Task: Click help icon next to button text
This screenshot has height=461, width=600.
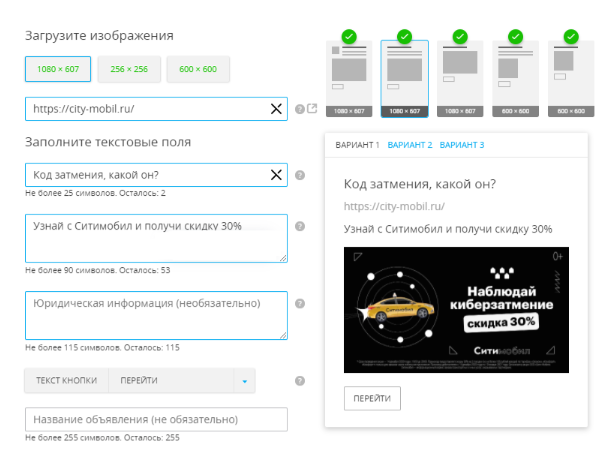Action: [x=300, y=380]
